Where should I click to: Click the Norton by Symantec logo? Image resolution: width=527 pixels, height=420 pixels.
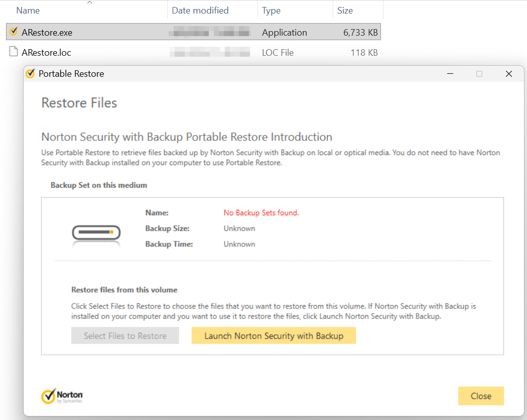click(x=62, y=396)
